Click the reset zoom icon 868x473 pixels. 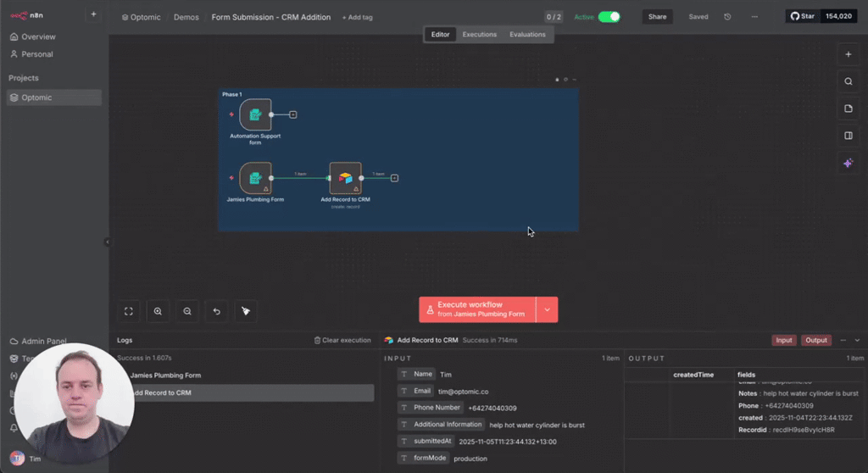pyautogui.click(x=216, y=311)
